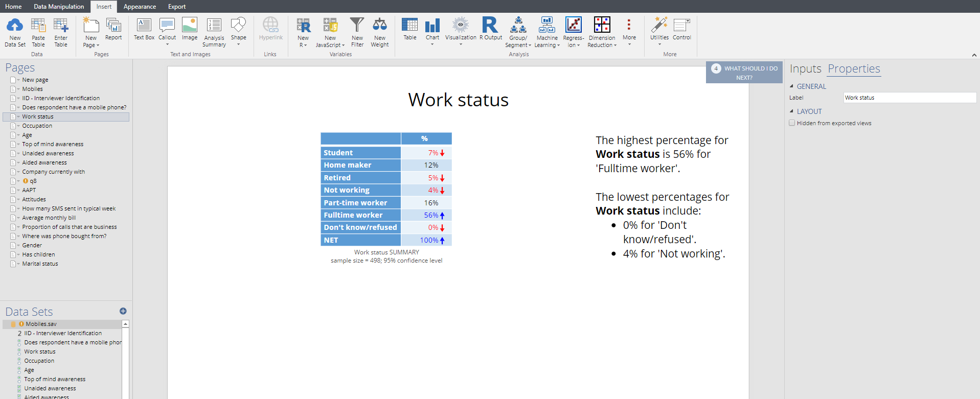The width and height of the screenshot is (980, 399).
Task: Click What Should I Do Next button
Action: (744, 73)
